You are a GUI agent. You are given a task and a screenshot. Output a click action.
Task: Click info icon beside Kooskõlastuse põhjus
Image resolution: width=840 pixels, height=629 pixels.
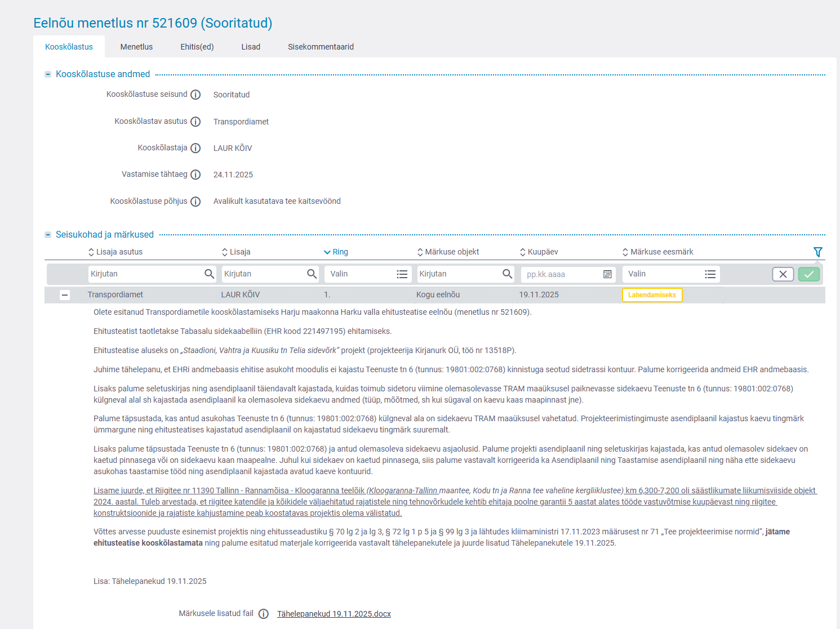(195, 202)
